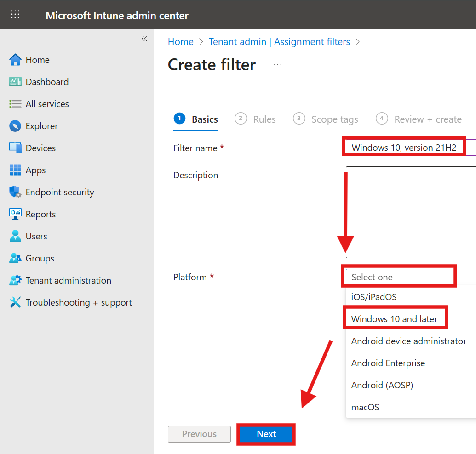
Task: Open Troubleshooting + support wrench icon
Action: pos(15,302)
